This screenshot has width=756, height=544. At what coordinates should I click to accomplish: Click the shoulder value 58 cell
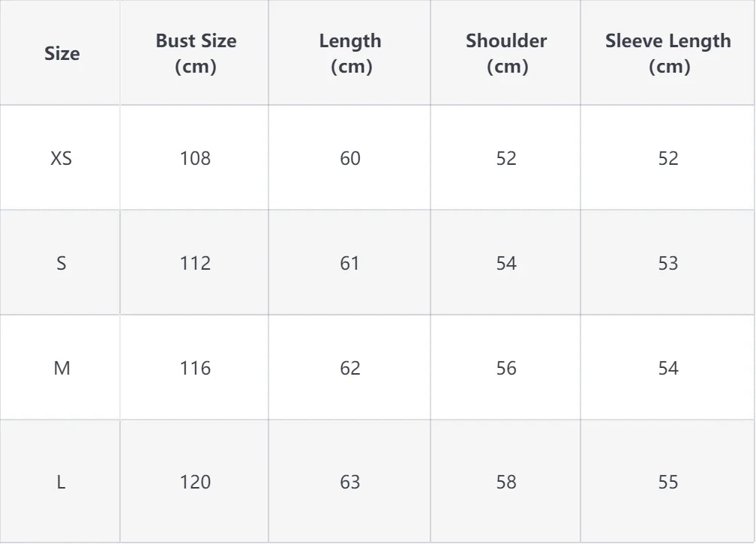tap(506, 482)
